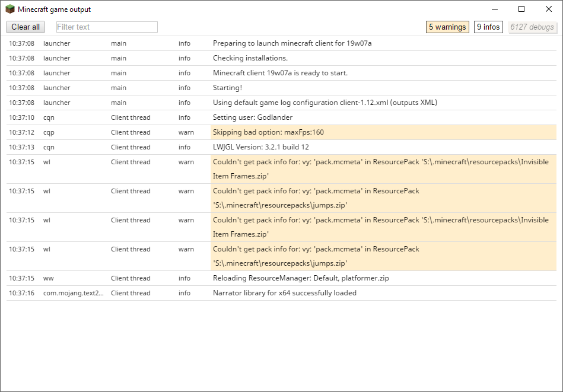
Task: Click the 'Checking installations.' log entry
Action: (x=250, y=58)
